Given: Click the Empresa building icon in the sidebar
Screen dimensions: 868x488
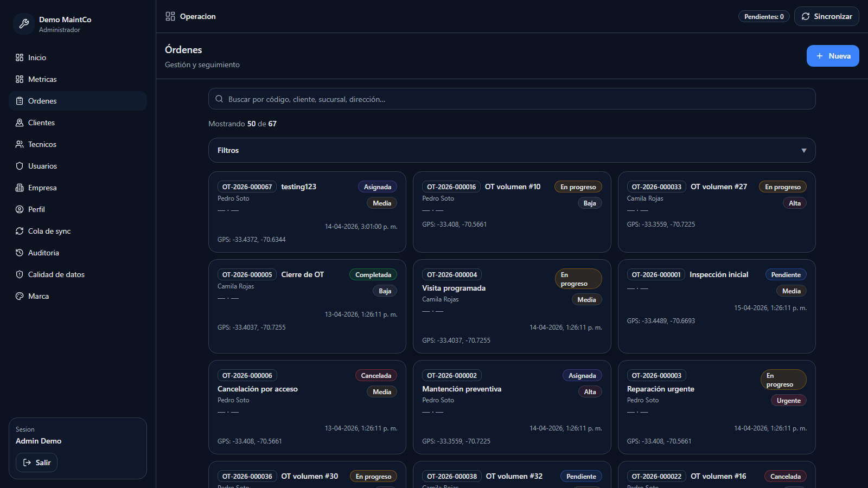Looking at the screenshot, I should [20, 188].
